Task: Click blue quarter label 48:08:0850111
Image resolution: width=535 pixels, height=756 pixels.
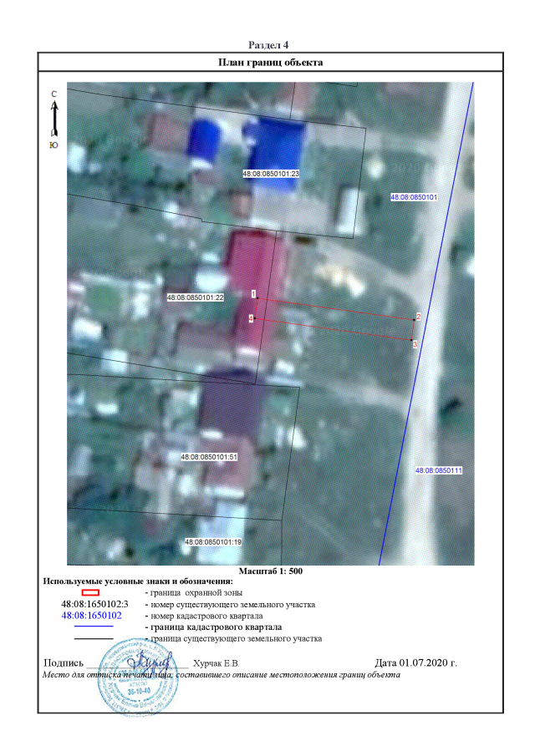Action: tap(439, 470)
